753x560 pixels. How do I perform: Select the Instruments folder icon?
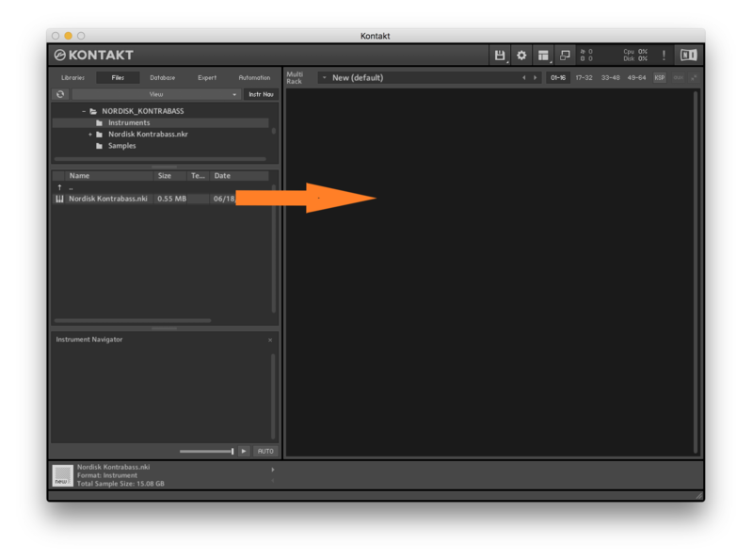click(x=99, y=123)
